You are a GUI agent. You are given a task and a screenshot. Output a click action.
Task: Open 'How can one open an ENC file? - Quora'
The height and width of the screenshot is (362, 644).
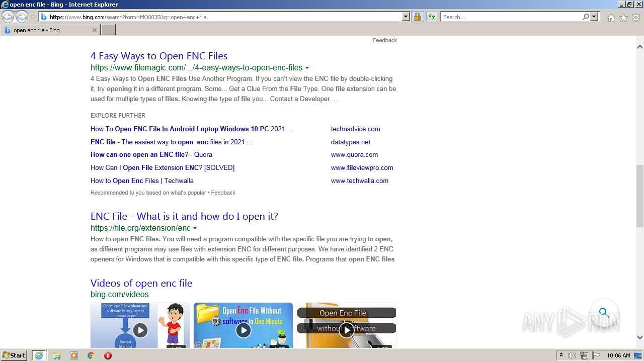point(151,155)
